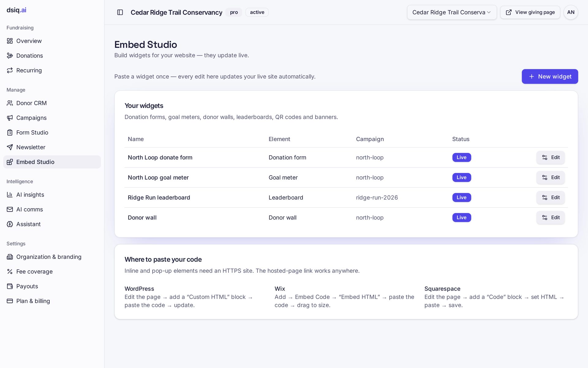This screenshot has height=368, width=588.
Task: Open Fee coverage settings
Action: (x=52, y=271)
